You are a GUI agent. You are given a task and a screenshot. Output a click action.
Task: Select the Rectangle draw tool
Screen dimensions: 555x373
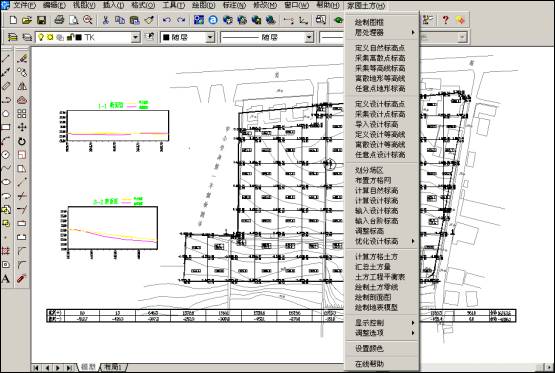[6, 127]
